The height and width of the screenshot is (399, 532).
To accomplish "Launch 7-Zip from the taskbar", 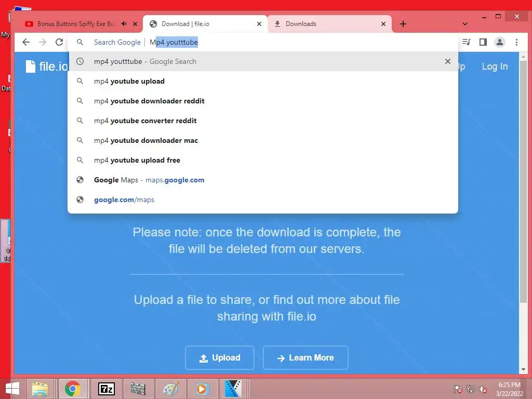I will click(106, 389).
